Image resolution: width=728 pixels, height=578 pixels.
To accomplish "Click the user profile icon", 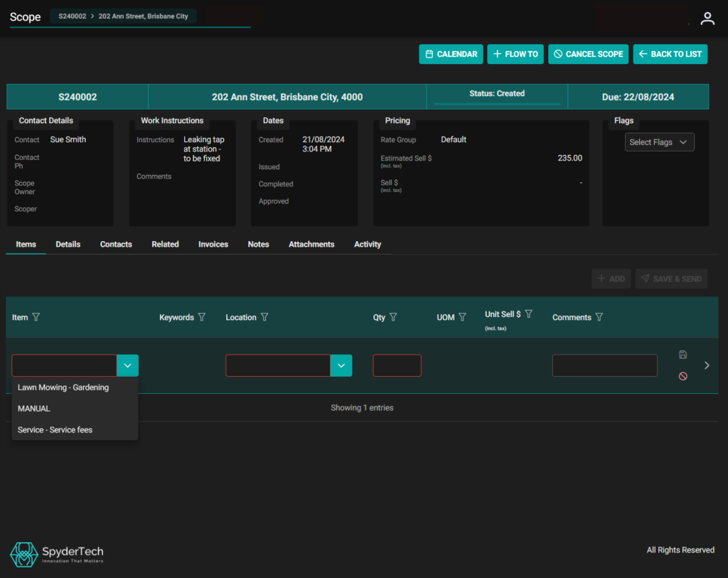I will (x=707, y=19).
